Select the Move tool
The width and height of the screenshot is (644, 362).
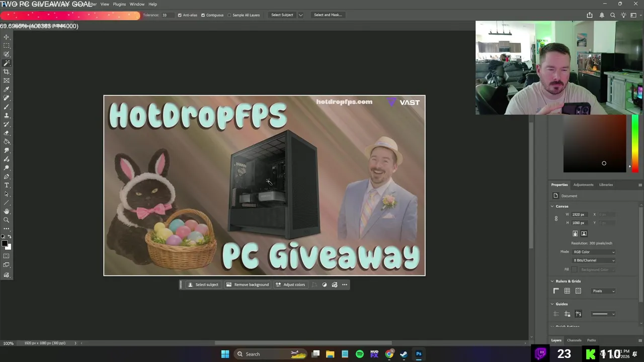[x=7, y=37]
